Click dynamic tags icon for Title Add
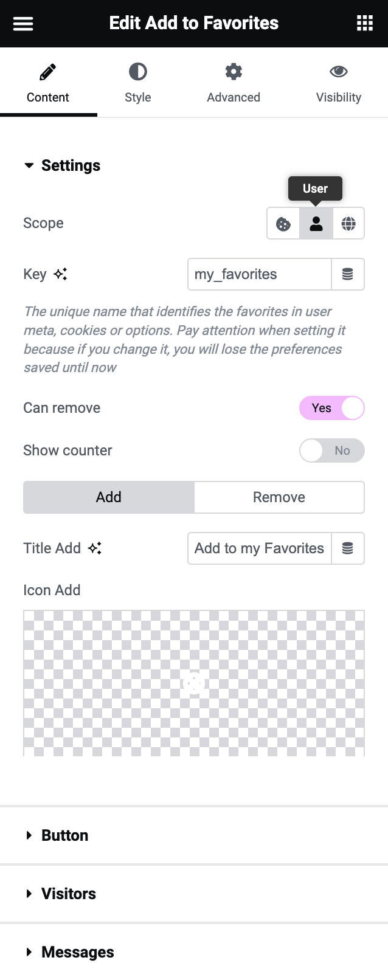 point(348,548)
